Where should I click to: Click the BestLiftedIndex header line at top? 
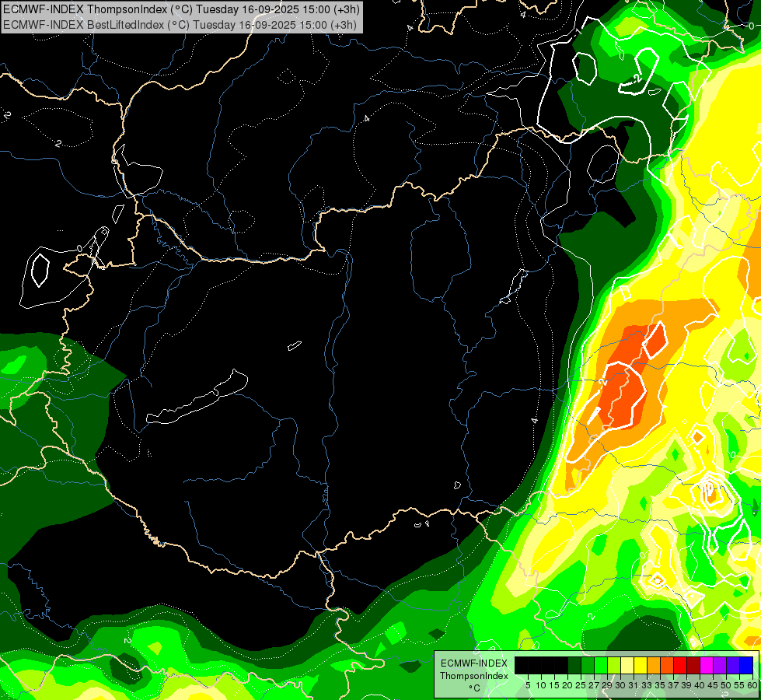180,25
